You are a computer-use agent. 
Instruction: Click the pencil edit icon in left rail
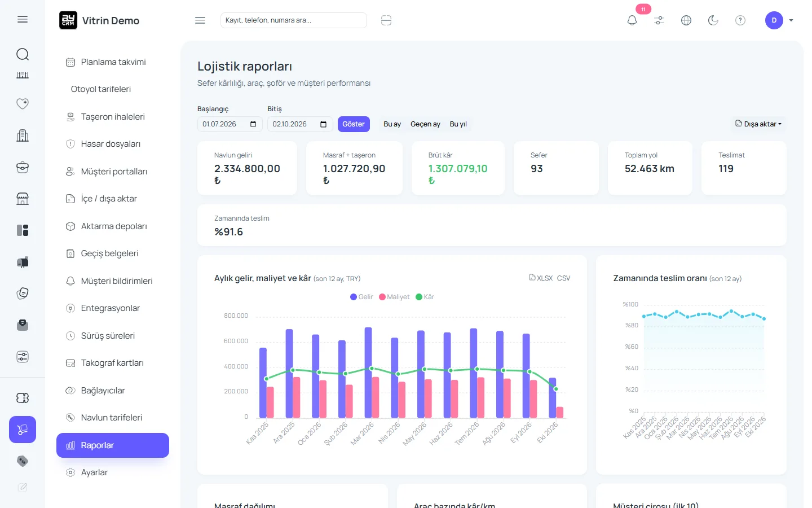[x=23, y=487]
